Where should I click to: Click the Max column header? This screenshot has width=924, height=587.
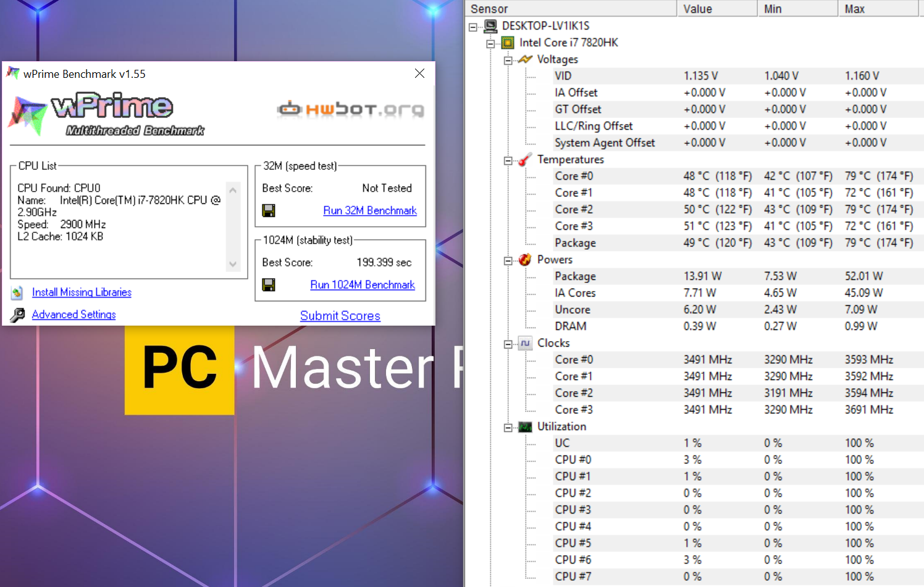879,9
